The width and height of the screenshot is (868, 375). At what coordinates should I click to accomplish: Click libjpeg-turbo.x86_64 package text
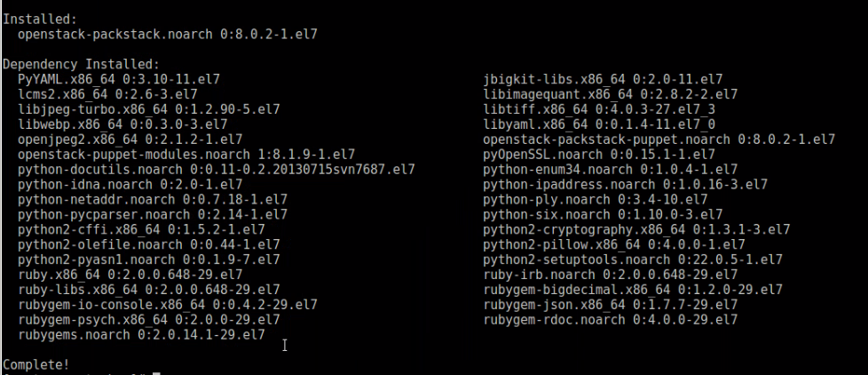coord(148,109)
